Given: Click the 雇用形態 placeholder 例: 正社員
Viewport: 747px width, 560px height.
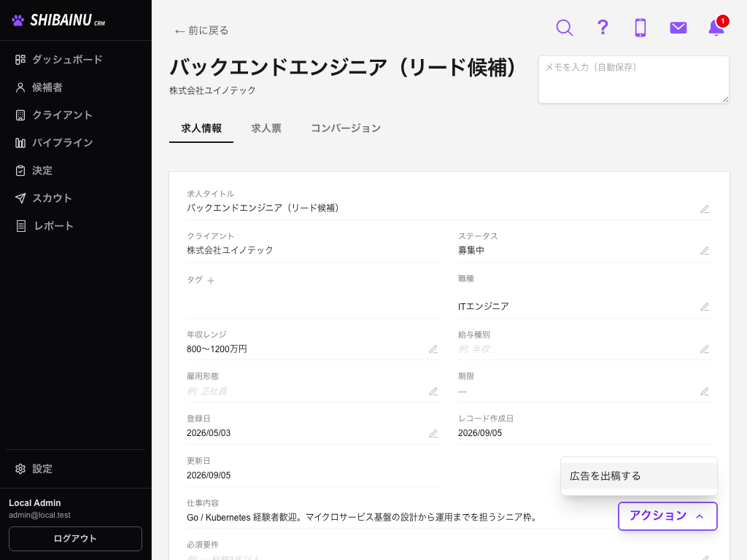Looking at the screenshot, I should [206, 392].
